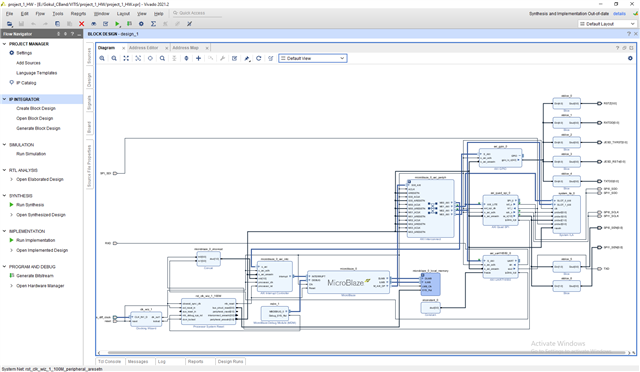Click the Program Device green icon

pyautogui.click(x=129, y=24)
